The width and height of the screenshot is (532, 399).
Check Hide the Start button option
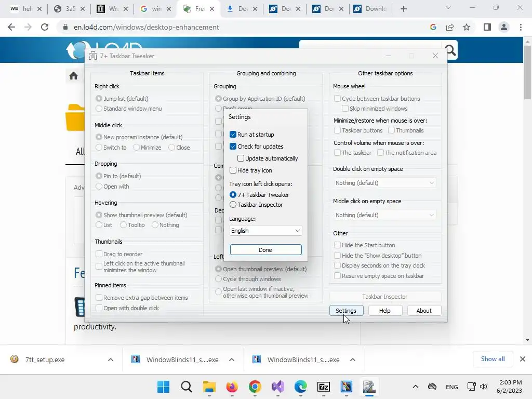click(337, 245)
